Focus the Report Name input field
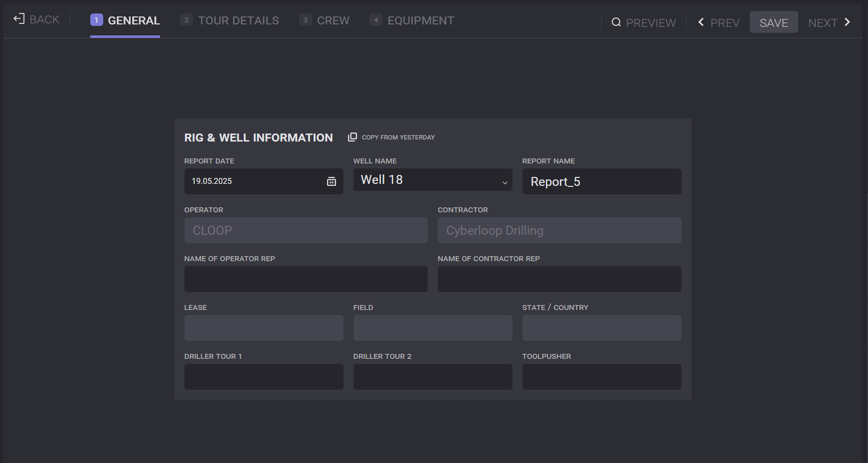This screenshot has height=463, width=868. pyautogui.click(x=601, y=181)
